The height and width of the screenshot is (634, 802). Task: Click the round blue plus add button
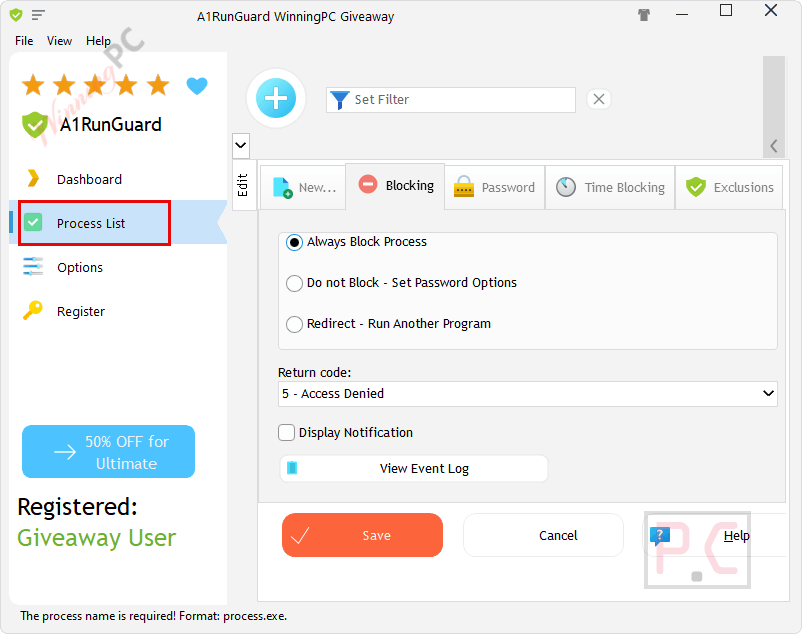pos(276,98)
